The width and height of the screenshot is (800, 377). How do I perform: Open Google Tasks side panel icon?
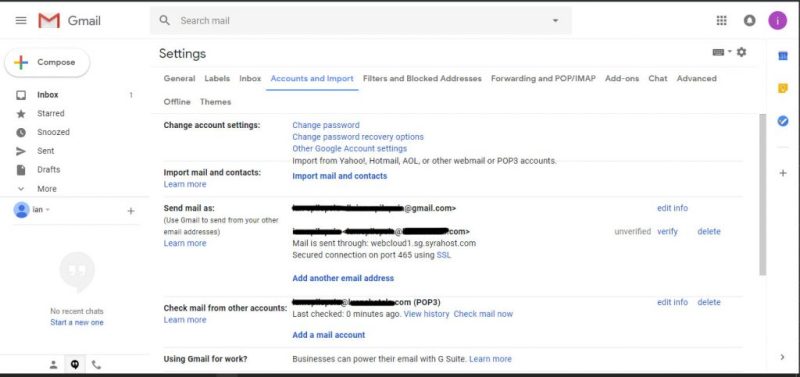coord(783,121)
